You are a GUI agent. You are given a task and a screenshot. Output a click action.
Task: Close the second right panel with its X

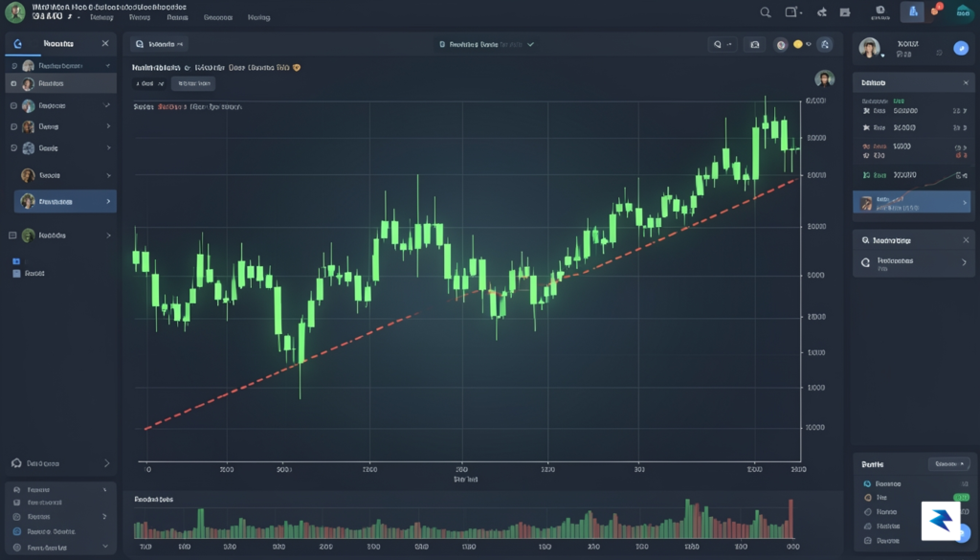tap(966, 240)
